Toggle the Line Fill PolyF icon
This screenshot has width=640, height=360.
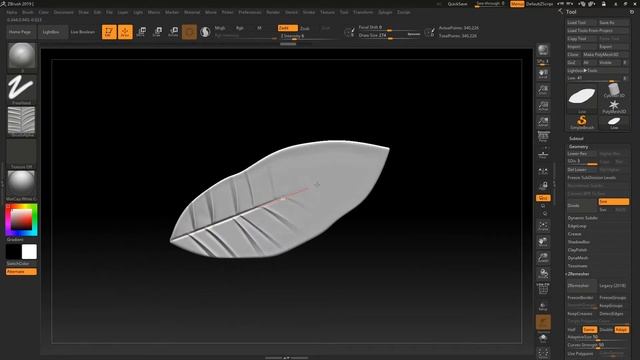pyautogui.click(x=543, y=289)
